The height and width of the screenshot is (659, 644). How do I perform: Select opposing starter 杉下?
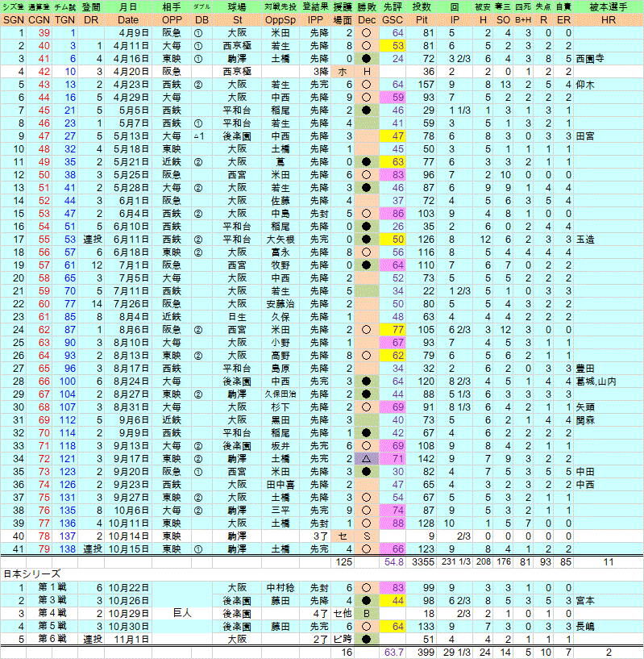pyautogui.click(x=280, y=407)
